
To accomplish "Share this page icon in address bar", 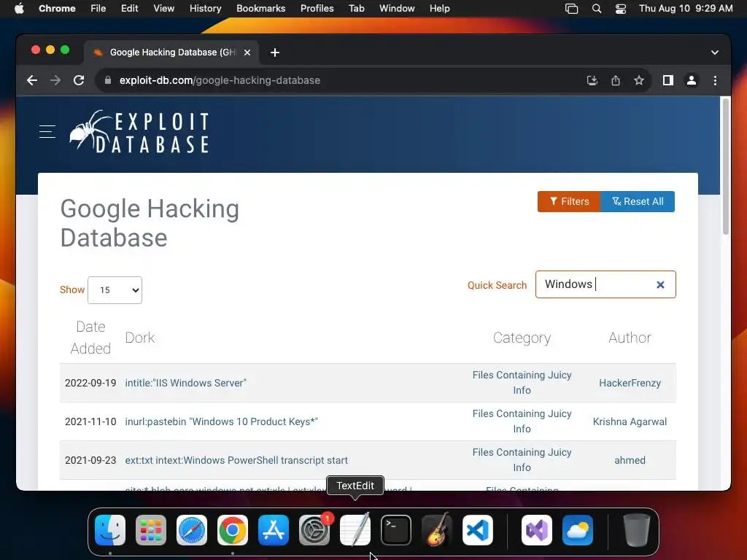I will click(616, 80).
